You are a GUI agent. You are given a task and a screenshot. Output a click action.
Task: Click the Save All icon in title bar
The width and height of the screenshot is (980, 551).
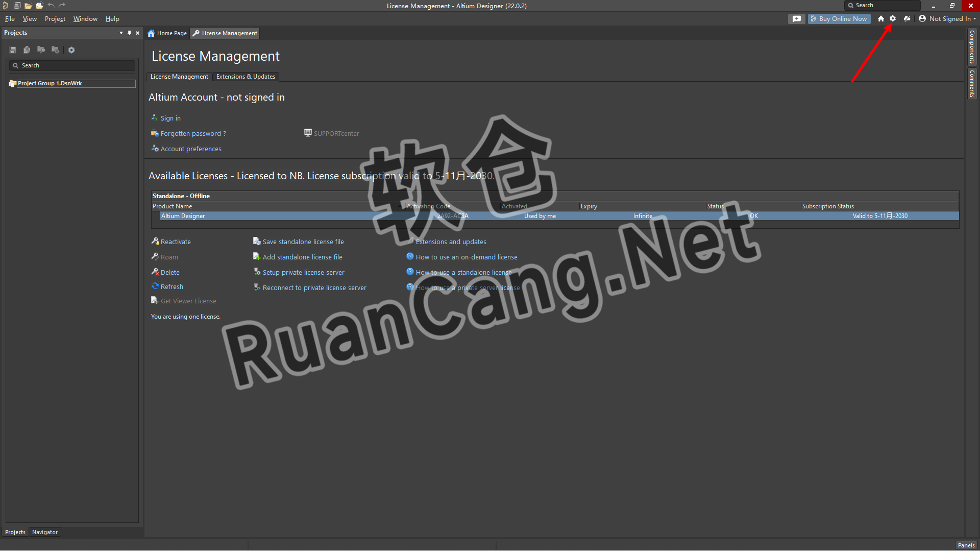coord(17,6)
